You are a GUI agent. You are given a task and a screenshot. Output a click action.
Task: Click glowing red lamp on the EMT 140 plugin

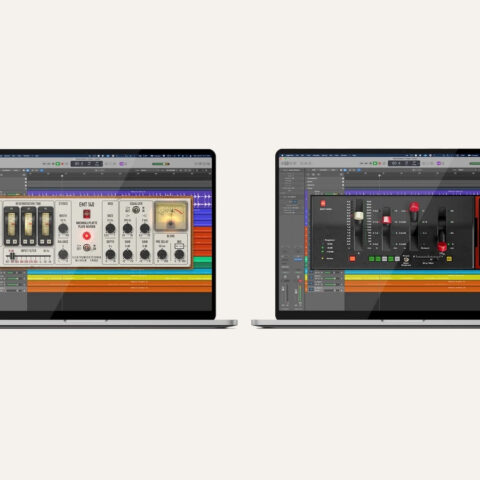[x=87, y=236]
